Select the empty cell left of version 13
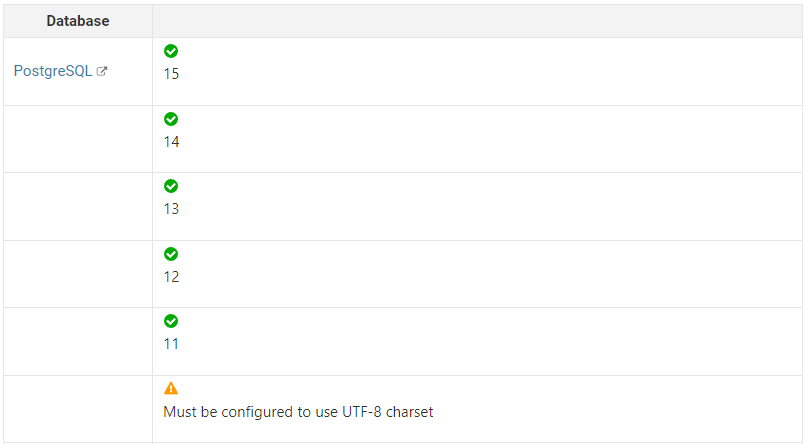This screenshot has height=444, width=812. [78, 207]
